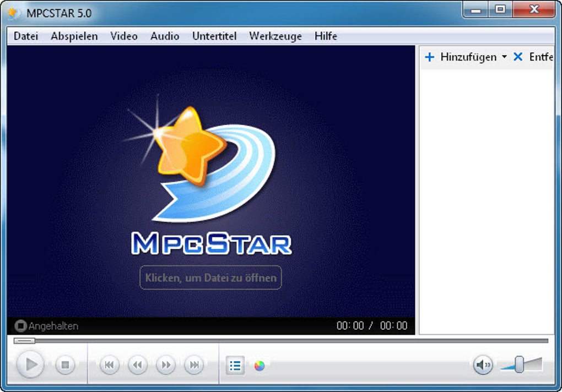The width and height of the screenshot is (562, 392).
Task: Maximize the MPCSTAR window
Action: click(500, 10)
